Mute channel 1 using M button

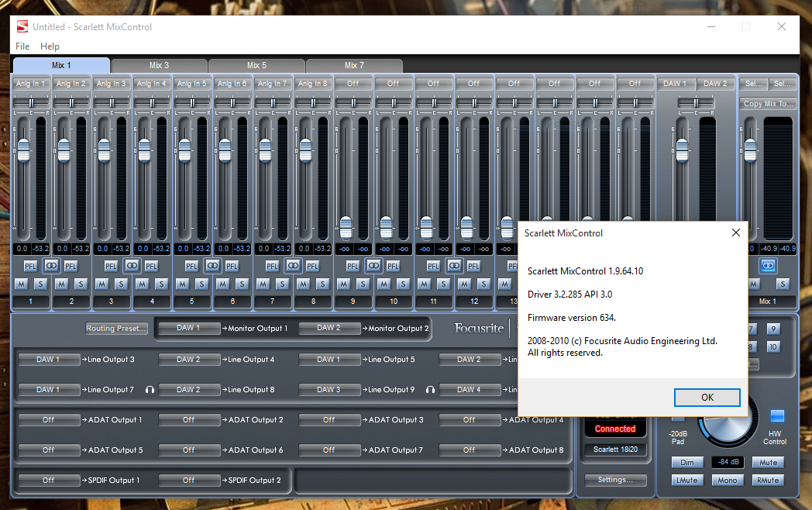[x=21, y=284]
